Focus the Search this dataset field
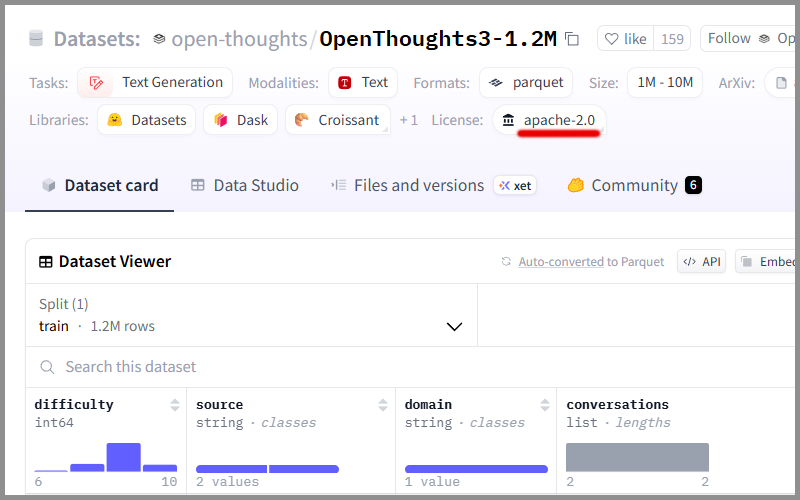 [410, 367]
